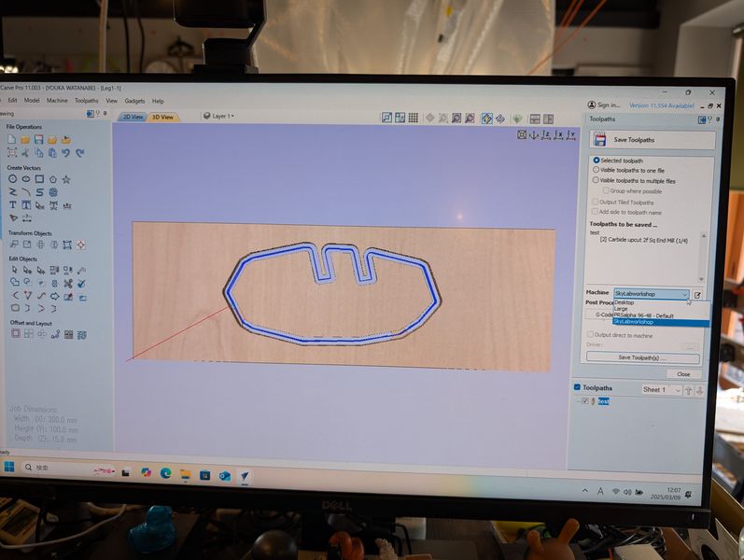
Task: Toggle the Toolpaths visibility master checkbox
Action: (x=577, y=387)
